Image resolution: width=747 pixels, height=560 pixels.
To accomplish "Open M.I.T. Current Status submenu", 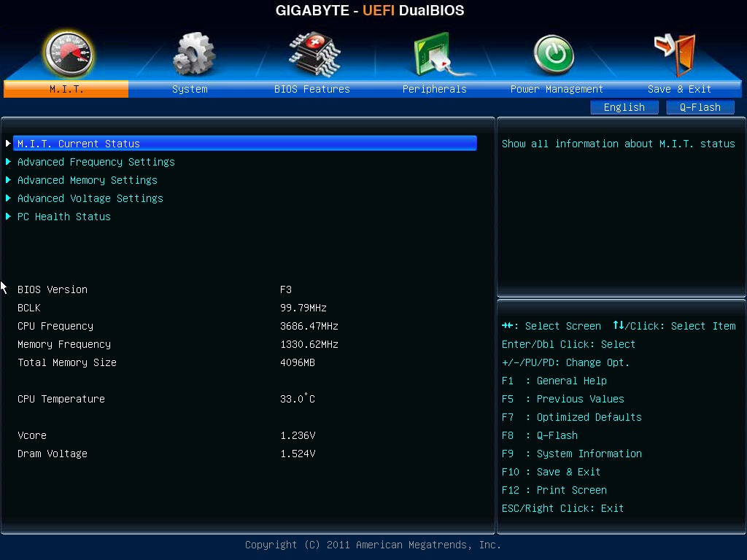I will coord(245,144).
